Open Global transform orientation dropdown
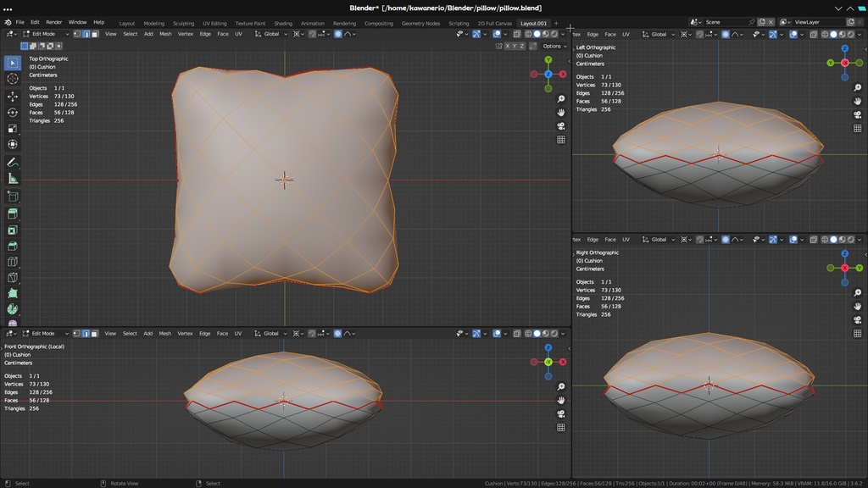Viewport: 868px width, 488px height. [x=274, y=34]
